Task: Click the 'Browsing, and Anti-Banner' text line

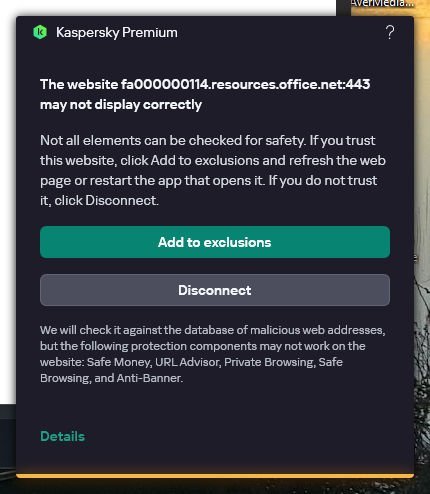Action: (x=111, y=378)
